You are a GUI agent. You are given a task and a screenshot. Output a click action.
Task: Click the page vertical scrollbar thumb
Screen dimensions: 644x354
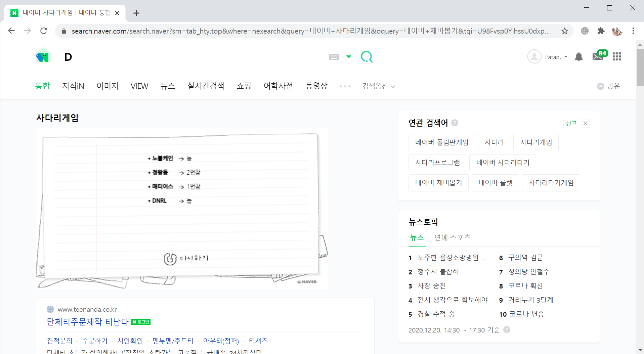pyautogui.click(x=640, y=67)
